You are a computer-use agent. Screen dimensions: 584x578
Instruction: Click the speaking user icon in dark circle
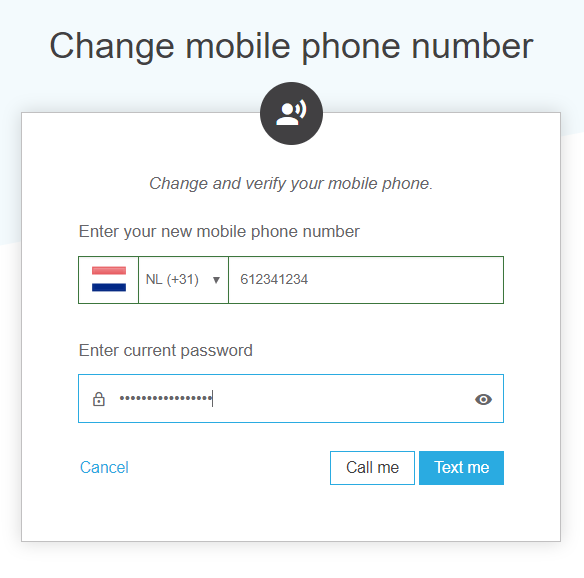[291, 114]
